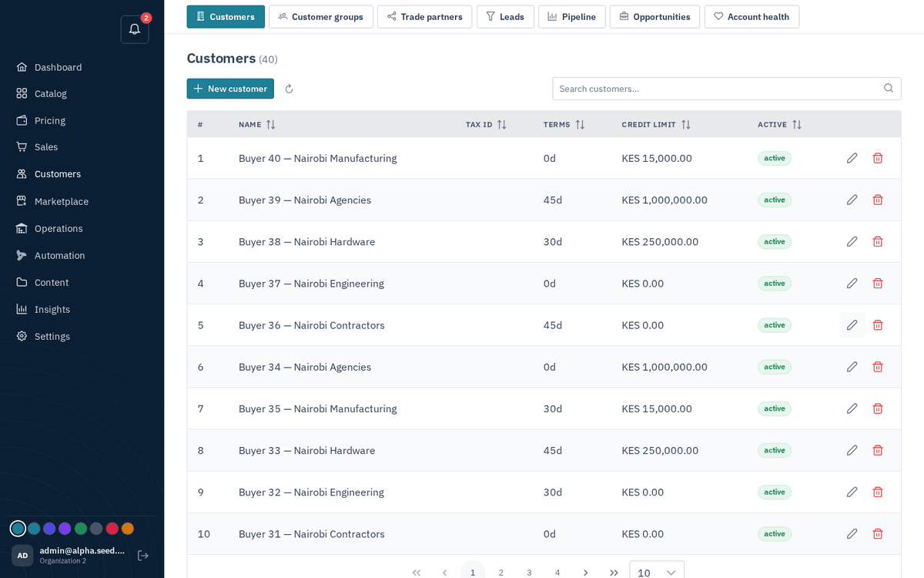This screenshot has width=924, height=578.
Task: Edit Buyer 36 — Nairobi Contractors
Action: 852,325
